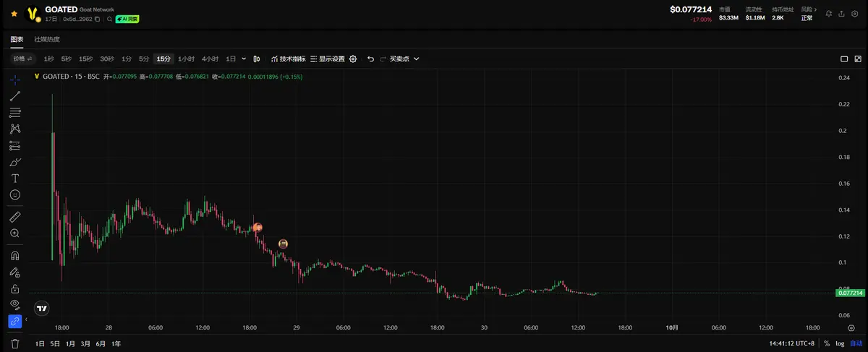
Task: Undo the last chart action
Action: tap(370, 59)
